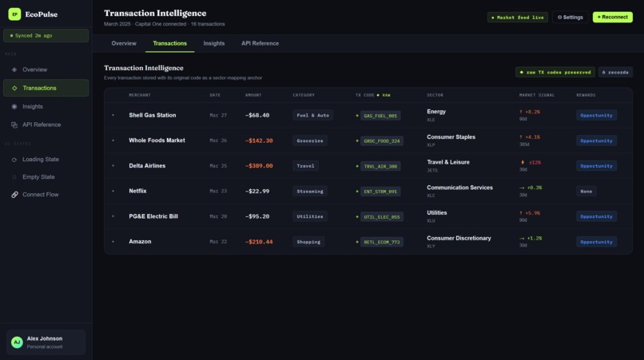Click the API Reference icon in sidebar

(x=14, y=125)
